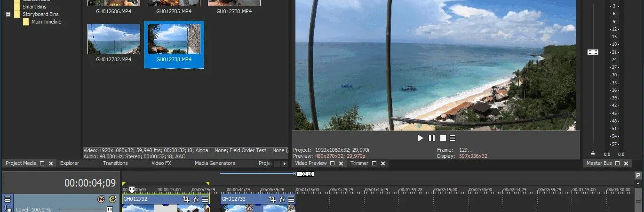Click the timeline vertical scroll up arrow
Screen dimensions: 644x212
(x=638, y=184)
